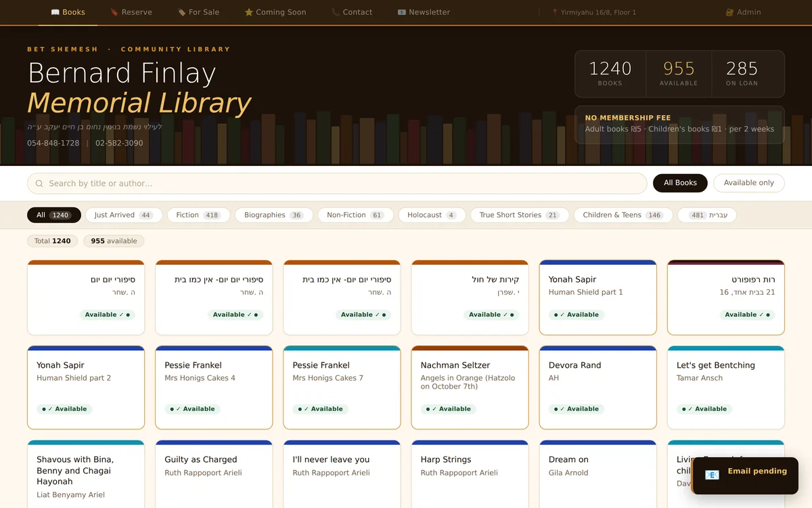This screenshot has height=508, width=812.
Task: Open the Human Shield part 1 card
Action: (597, 297)
